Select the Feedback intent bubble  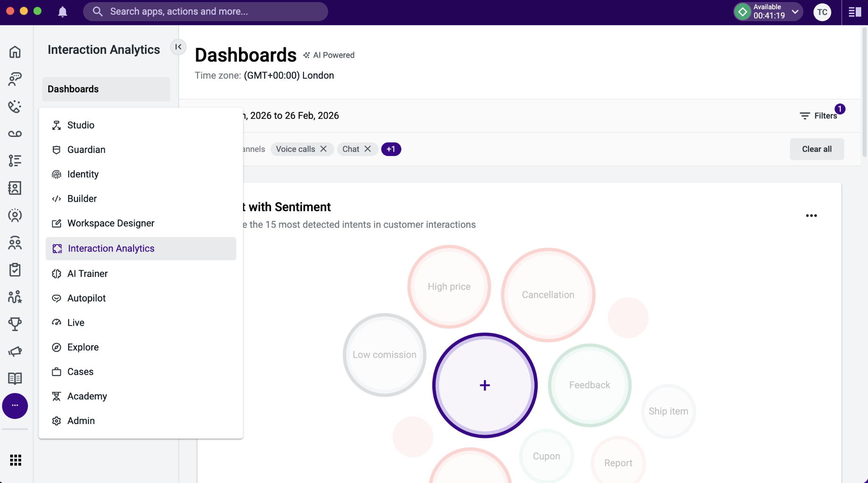tap(590, 385)
